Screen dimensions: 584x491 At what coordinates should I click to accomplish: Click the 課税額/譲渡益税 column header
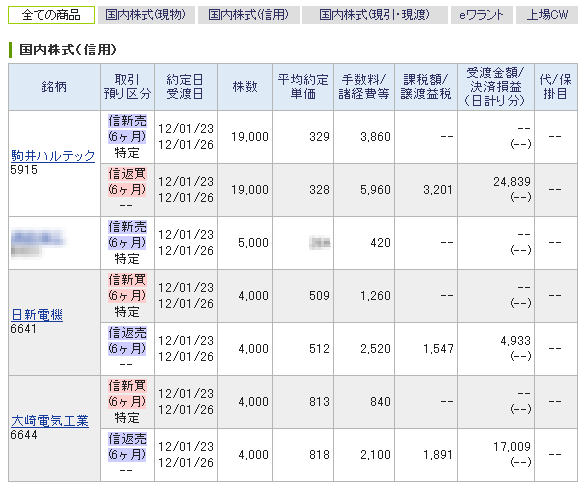click(x=426, y=87)
